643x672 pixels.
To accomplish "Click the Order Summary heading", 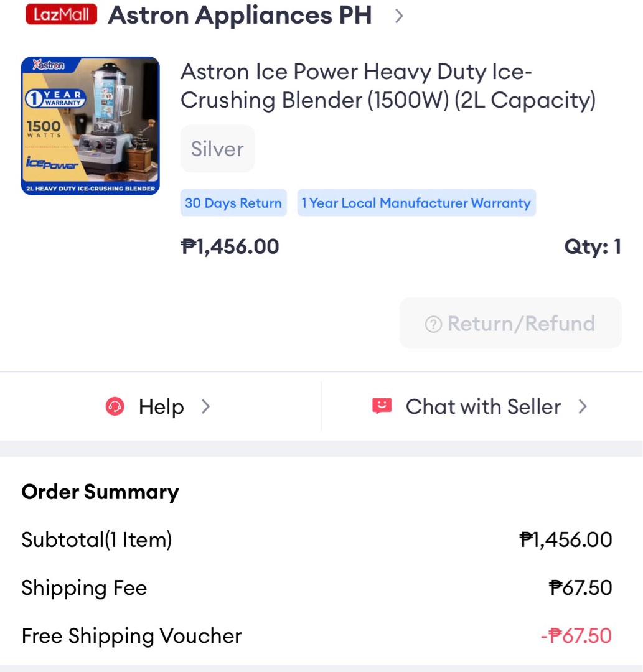I will [x=100, y=492].
